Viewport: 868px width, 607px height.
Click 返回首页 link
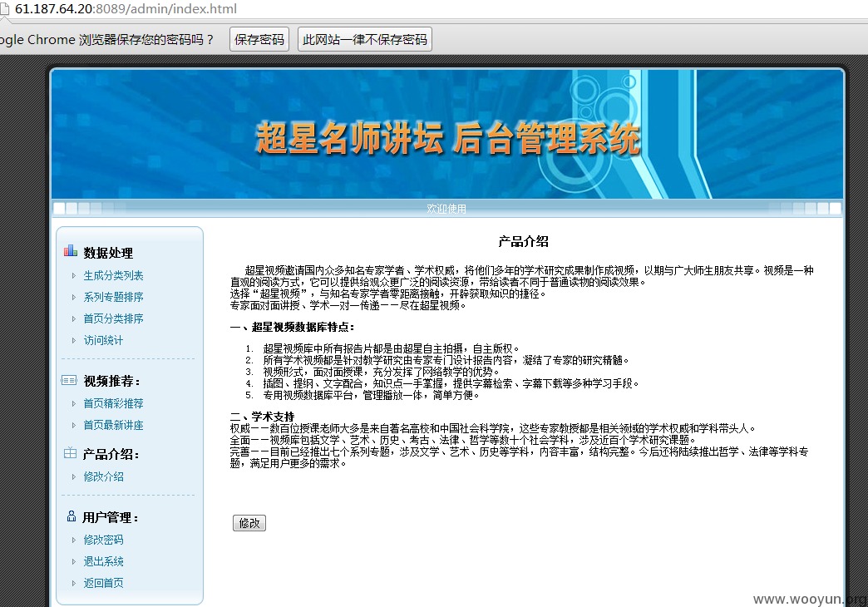104,583
